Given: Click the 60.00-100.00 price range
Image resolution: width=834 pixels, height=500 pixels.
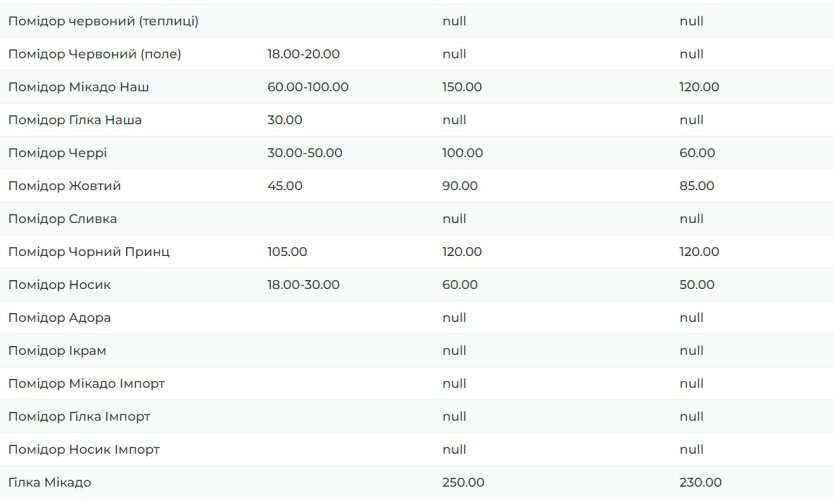Looking at the screenshot, I should [x=308, y=87].
